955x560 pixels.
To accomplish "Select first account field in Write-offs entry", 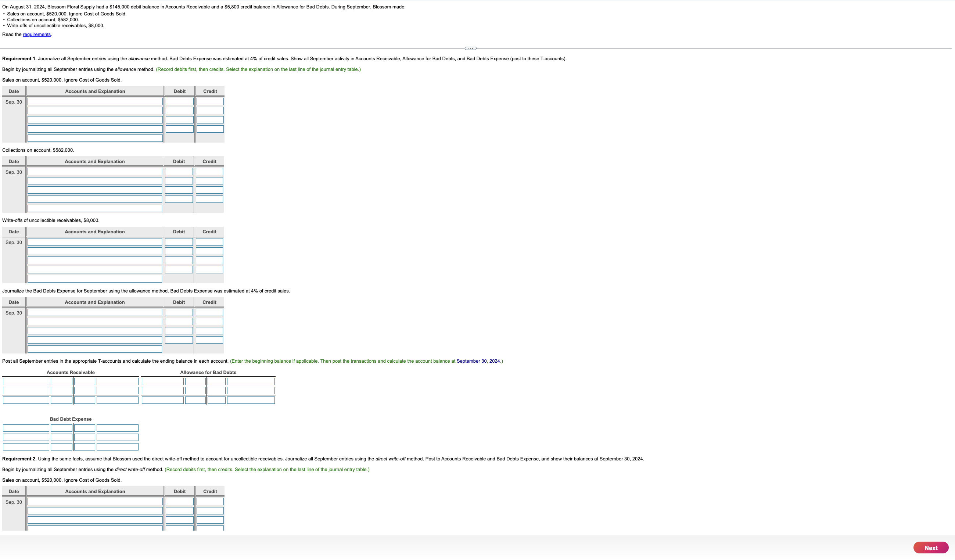I will click(x=94, y=242).
